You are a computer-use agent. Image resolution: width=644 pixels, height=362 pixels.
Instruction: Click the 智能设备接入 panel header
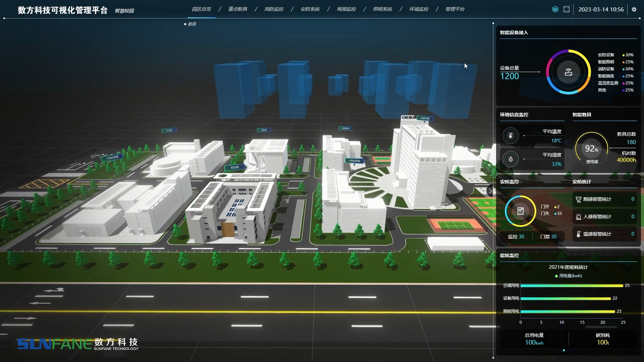[514, 33]
